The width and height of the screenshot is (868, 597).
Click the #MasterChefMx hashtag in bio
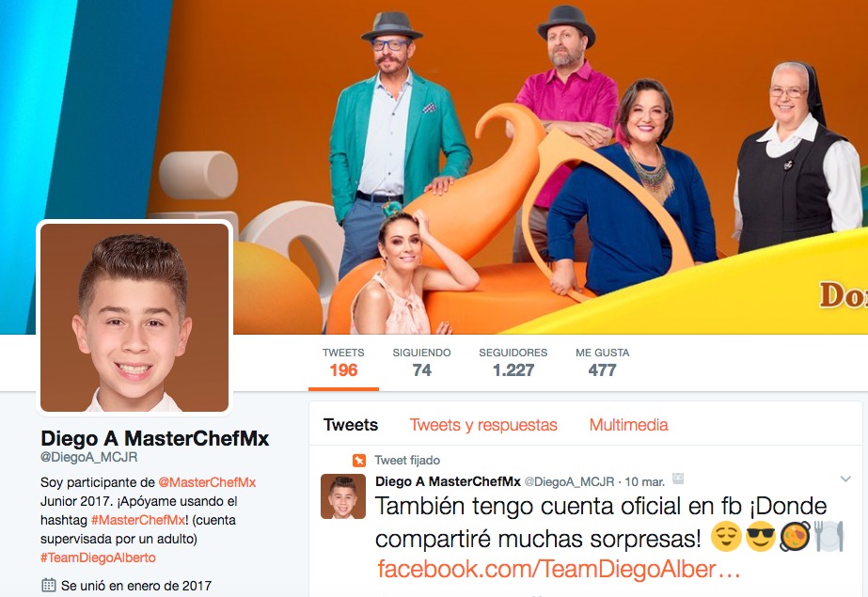pyautogui.click(x=138, y=520)
